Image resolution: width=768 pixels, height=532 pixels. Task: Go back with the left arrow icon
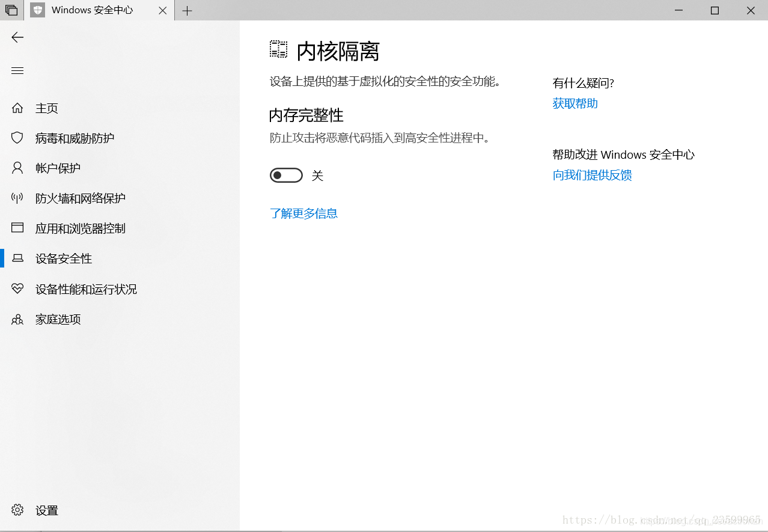(17, 37)
